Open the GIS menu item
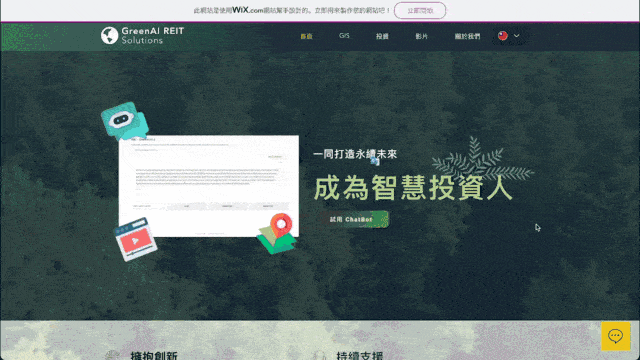 tap(344, 36)
